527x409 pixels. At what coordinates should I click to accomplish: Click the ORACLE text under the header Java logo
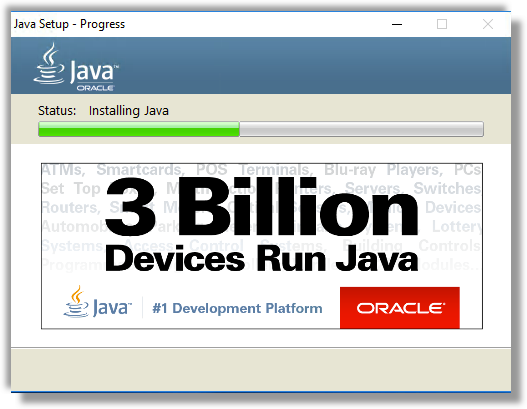(95, 88)
